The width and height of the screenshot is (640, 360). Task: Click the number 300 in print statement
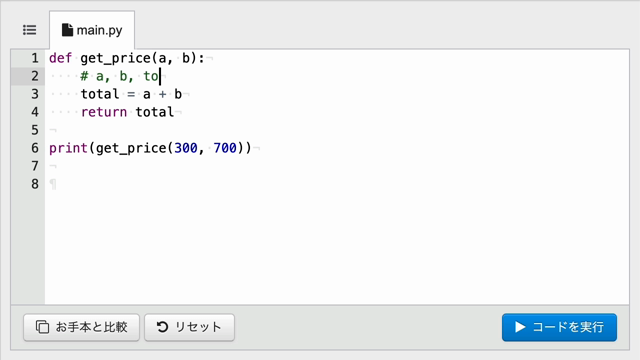(x=186, y=148)
